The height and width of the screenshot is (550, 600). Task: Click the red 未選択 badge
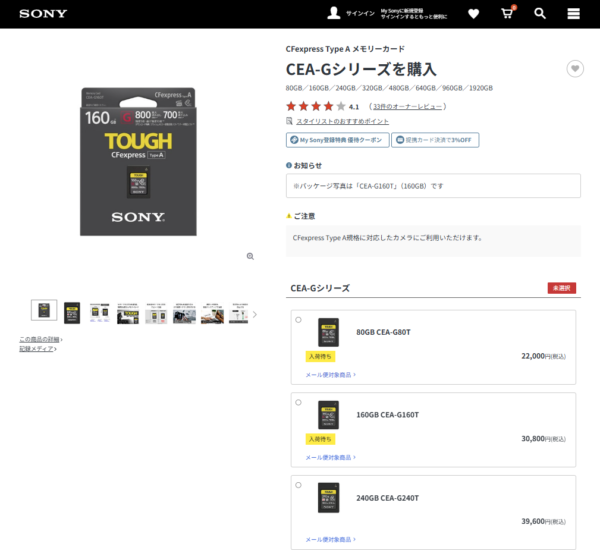(x=562, y=288)
